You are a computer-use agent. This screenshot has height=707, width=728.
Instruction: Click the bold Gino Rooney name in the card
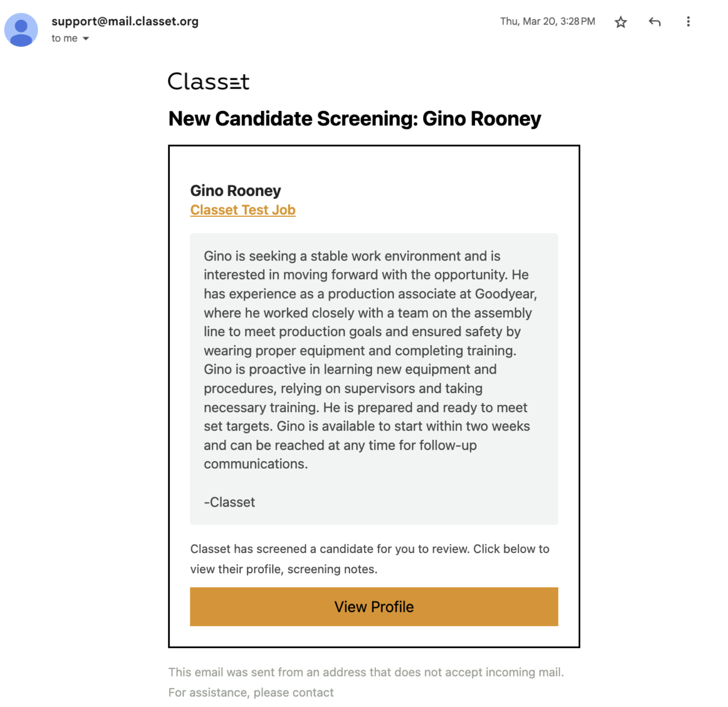pyautogui.click(x=235, y=191)
